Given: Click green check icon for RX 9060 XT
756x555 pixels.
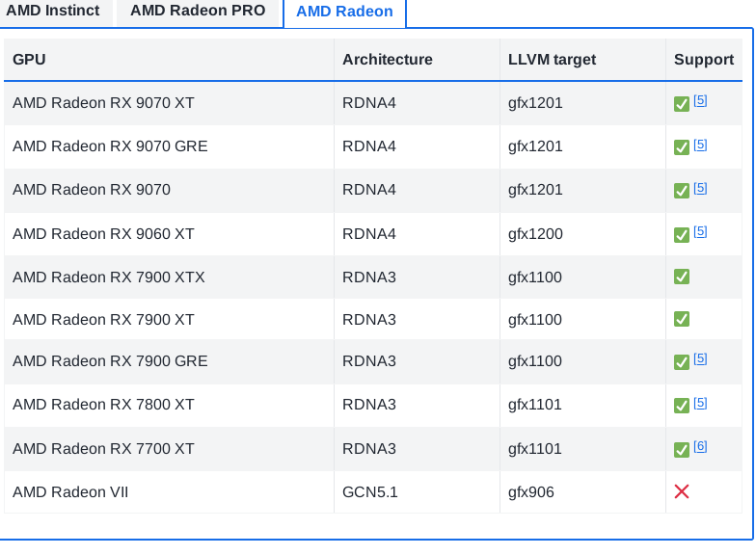Looking at the screenshot, I should tap(682, 235).
